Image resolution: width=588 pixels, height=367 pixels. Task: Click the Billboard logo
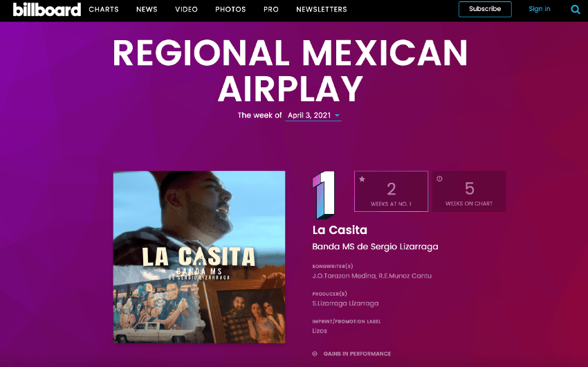click(x=47, y=10)
